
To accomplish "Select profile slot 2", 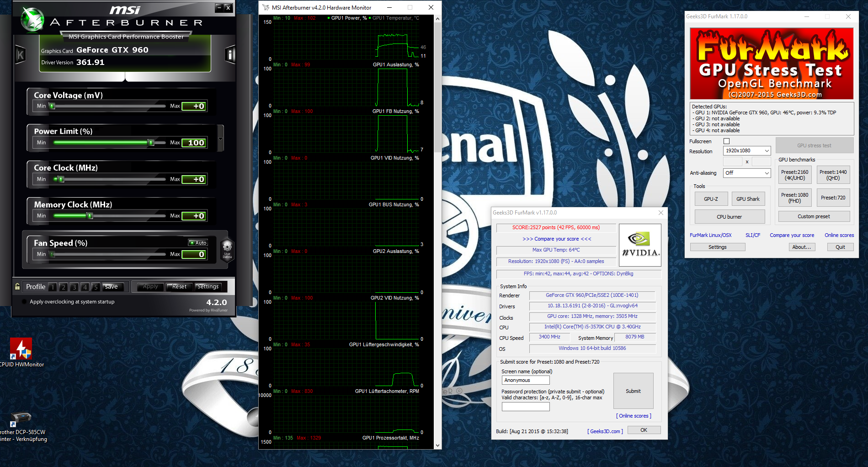I will click(x=63, y=287).
